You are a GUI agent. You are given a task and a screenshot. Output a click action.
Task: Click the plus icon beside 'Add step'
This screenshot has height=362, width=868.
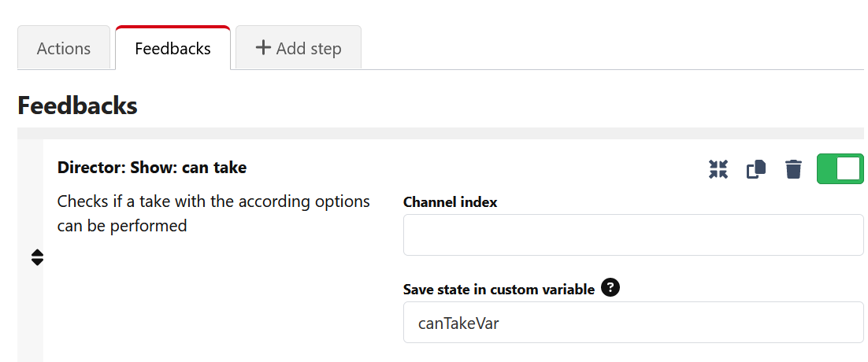pyautogui.click(x=263, y=47)
